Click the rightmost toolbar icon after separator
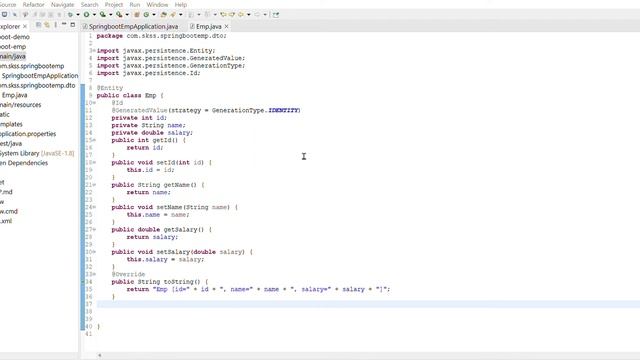Screen dimensions: 640x360 276,15
